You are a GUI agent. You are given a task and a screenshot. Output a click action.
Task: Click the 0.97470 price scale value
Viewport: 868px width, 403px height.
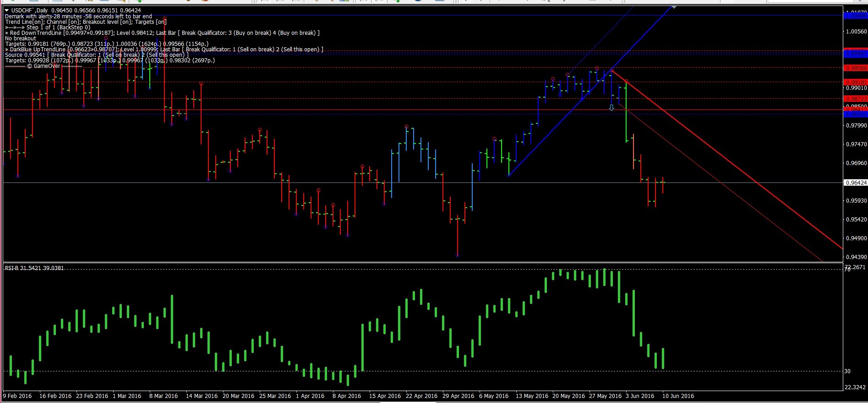[x=856, y=144]
